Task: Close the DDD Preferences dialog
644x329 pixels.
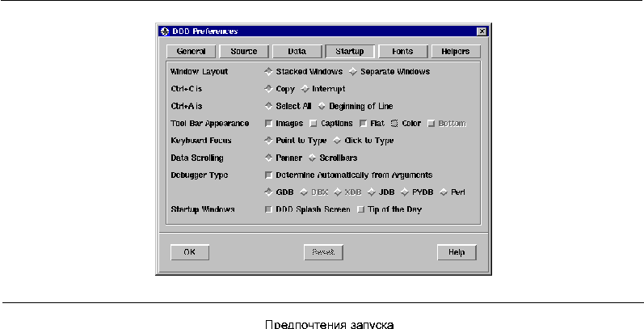Action: (x=482, y=32)
